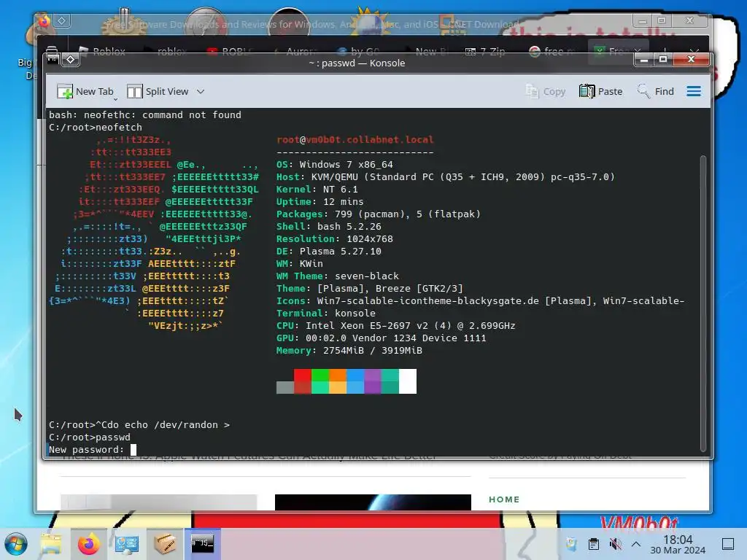Click the Copy toolbar button
The image size is (747, 560).
[546, 91]
